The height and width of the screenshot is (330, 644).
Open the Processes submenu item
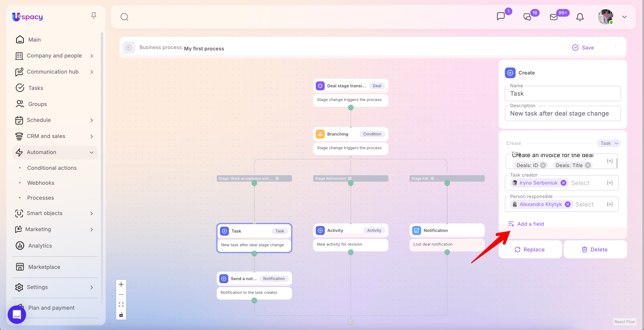click(x=40, y=198)
